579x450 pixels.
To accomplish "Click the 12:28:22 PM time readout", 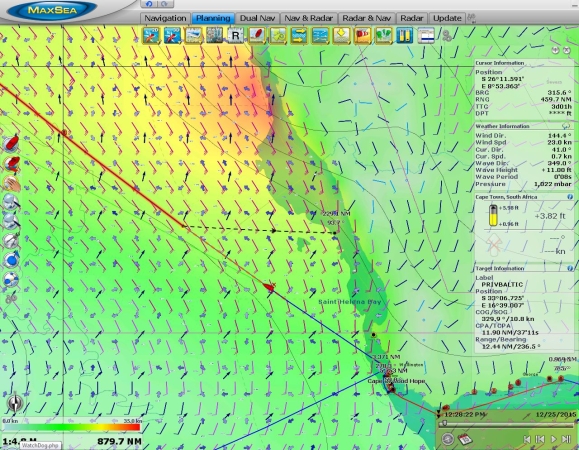I will click(x=465, y=415).
